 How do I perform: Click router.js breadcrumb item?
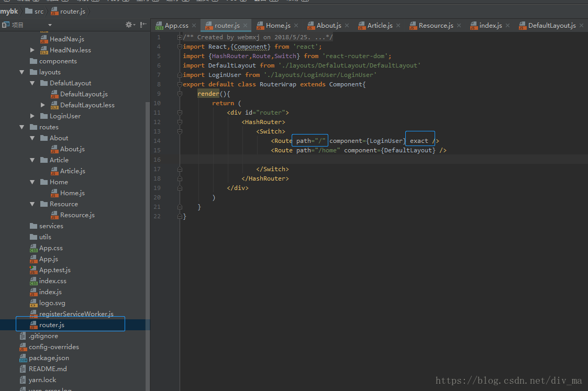[68, 11]
